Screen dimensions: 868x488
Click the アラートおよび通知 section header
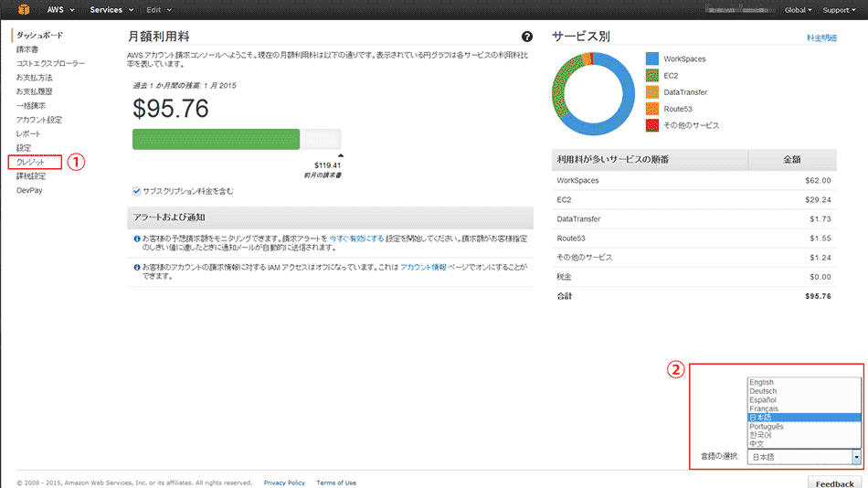coord(331,217)
